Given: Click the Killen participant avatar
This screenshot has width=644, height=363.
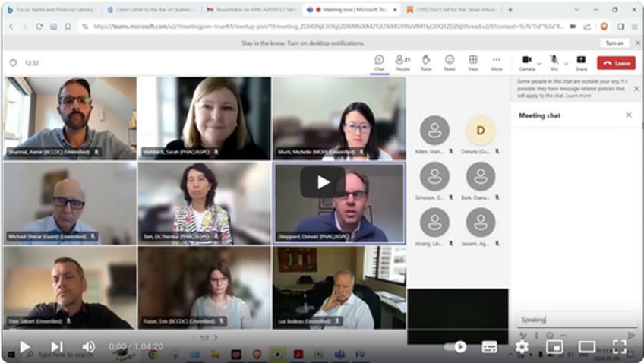Looking at the screenshot, I should coord(434,130).
